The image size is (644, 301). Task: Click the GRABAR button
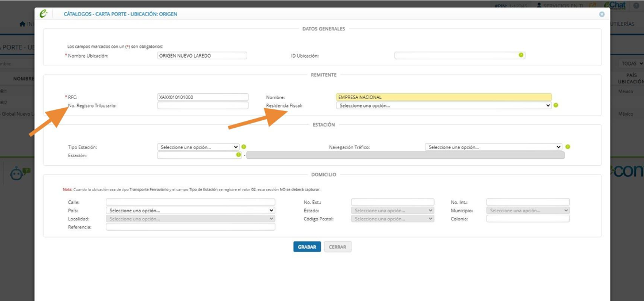click(x=307, y=247)
